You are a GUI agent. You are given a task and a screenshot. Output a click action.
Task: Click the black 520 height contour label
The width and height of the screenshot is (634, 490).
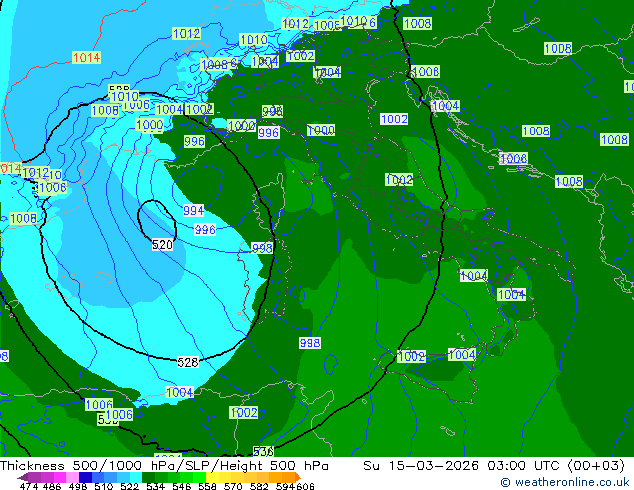click(162, 245)
